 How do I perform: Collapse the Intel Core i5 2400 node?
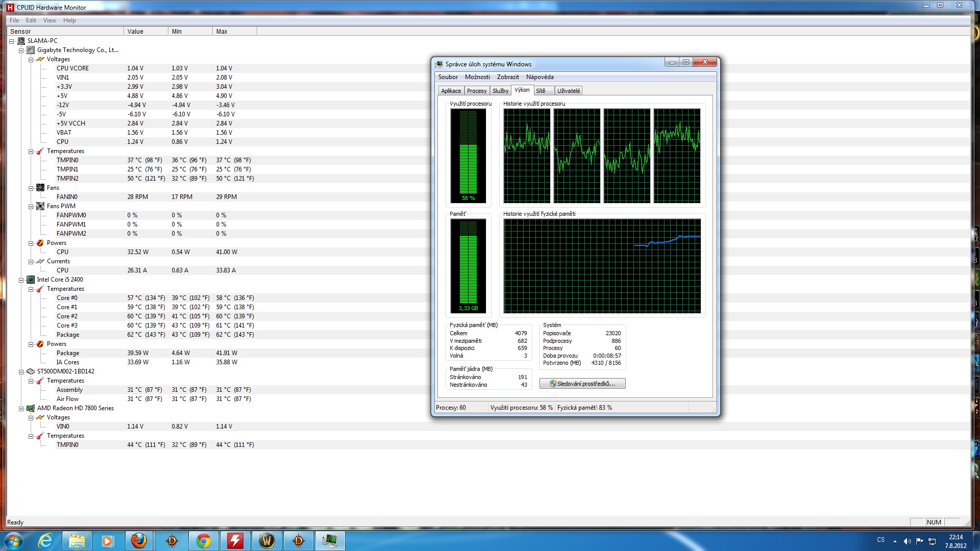point(21,280)
